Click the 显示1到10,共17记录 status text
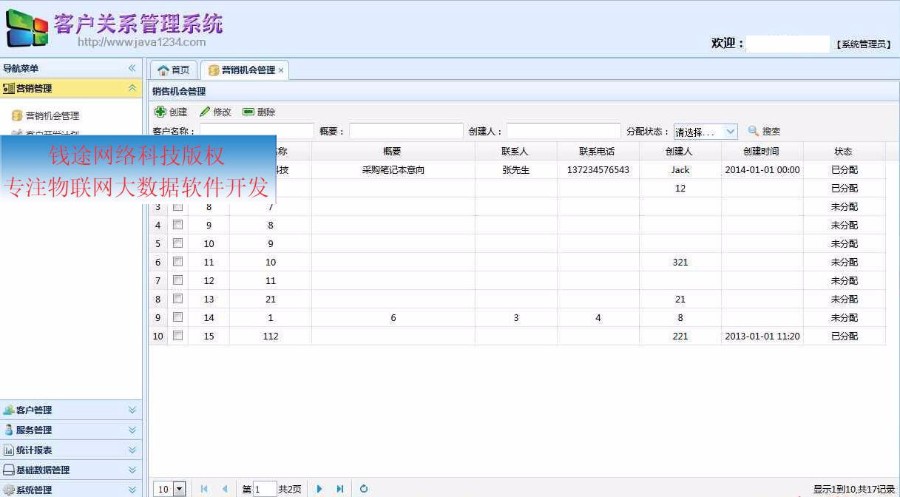 (855, 490)
